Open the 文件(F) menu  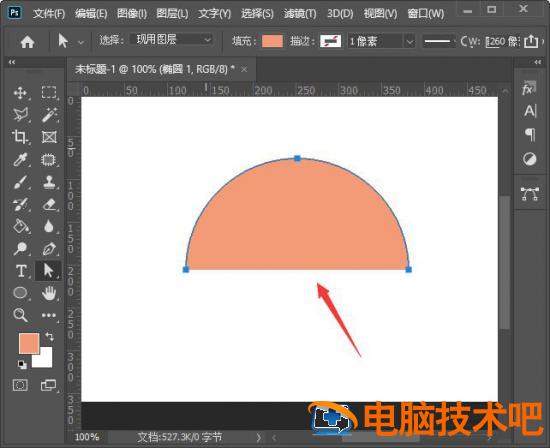[x=49, y=14]
